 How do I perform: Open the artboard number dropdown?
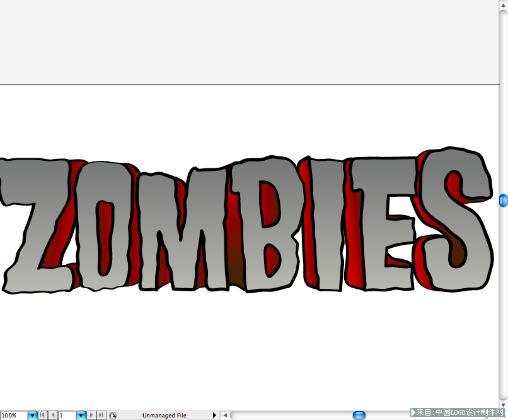point(81,415)
